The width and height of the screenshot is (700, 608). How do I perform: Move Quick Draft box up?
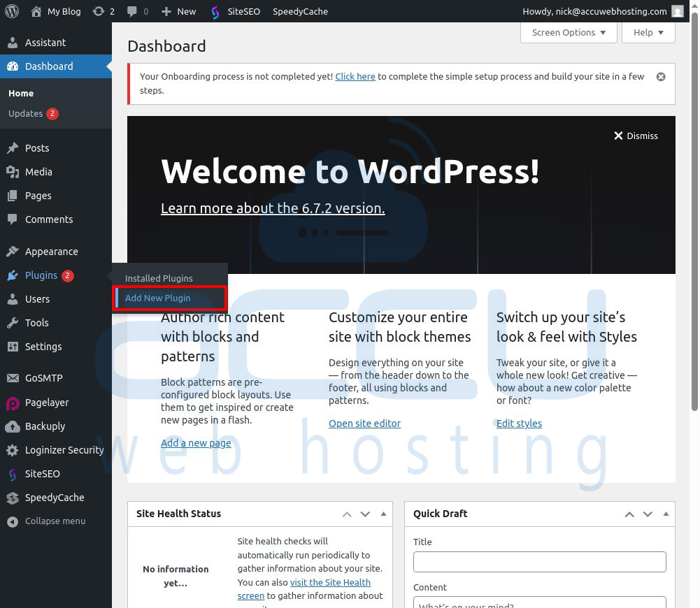click(x=629, y=514)
